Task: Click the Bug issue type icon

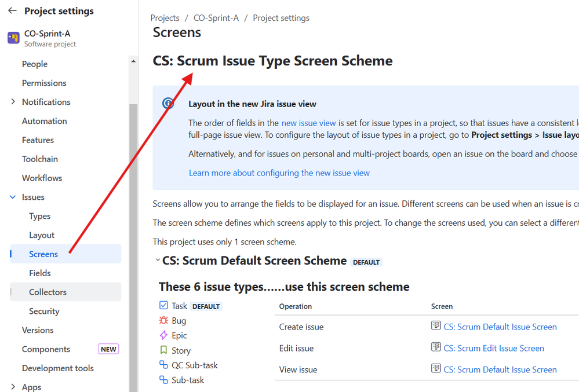Action: coord(163,320)
